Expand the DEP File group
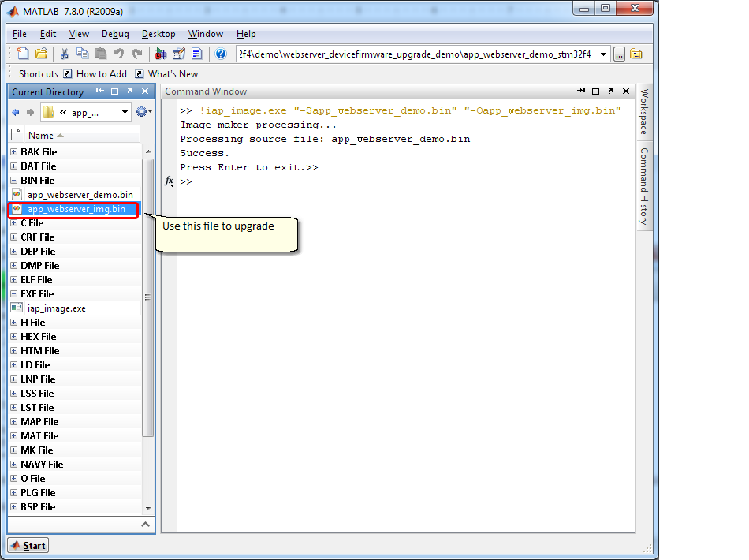 14,252
